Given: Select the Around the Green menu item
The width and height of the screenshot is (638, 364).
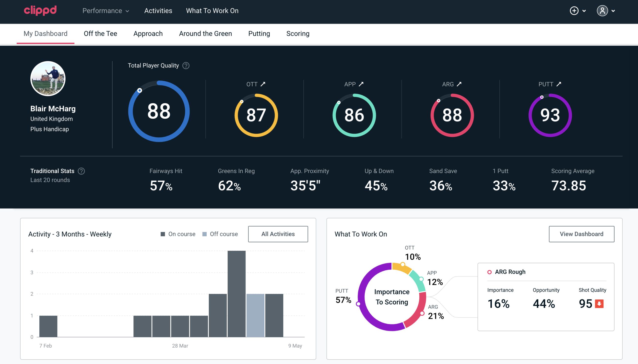Looking at the screenshot, I should point(205,33).
